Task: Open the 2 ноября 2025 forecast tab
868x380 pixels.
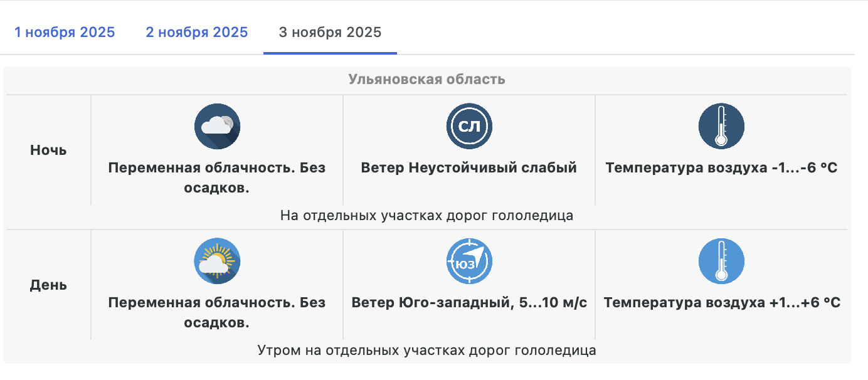Action: click(x=197, y=32)
